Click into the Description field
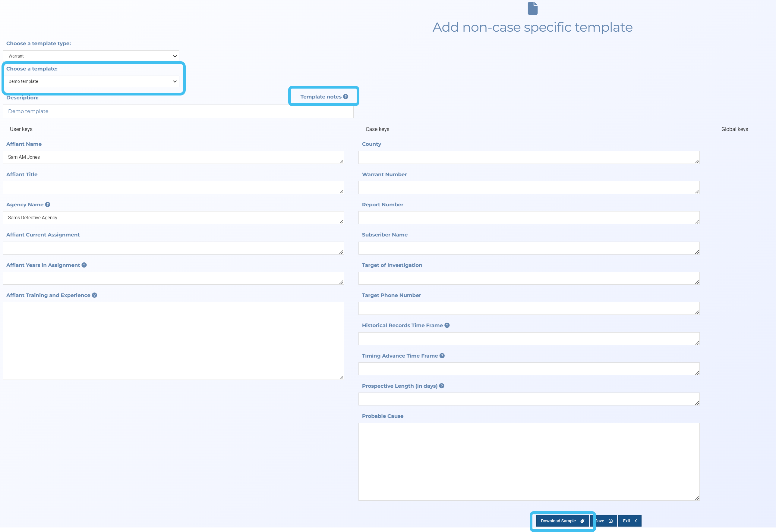The height and width of the screenshot is (532, 776). (x=178, y=111)
